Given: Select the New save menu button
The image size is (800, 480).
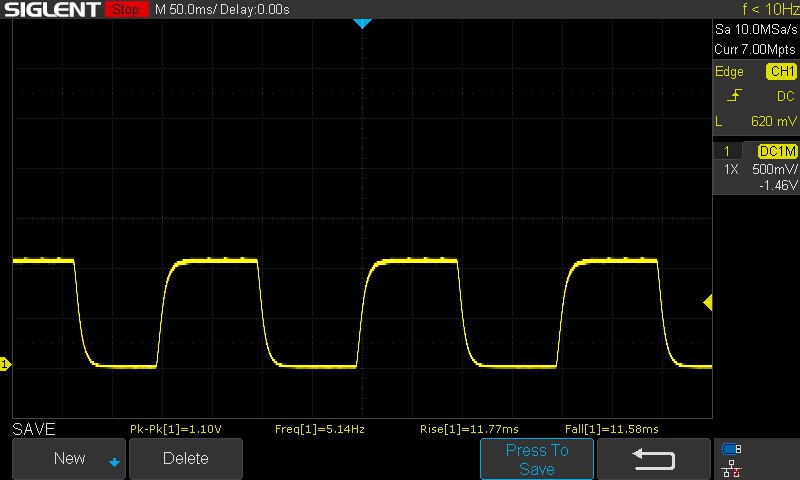Looking at the screenshot, I should coord(69,459).
